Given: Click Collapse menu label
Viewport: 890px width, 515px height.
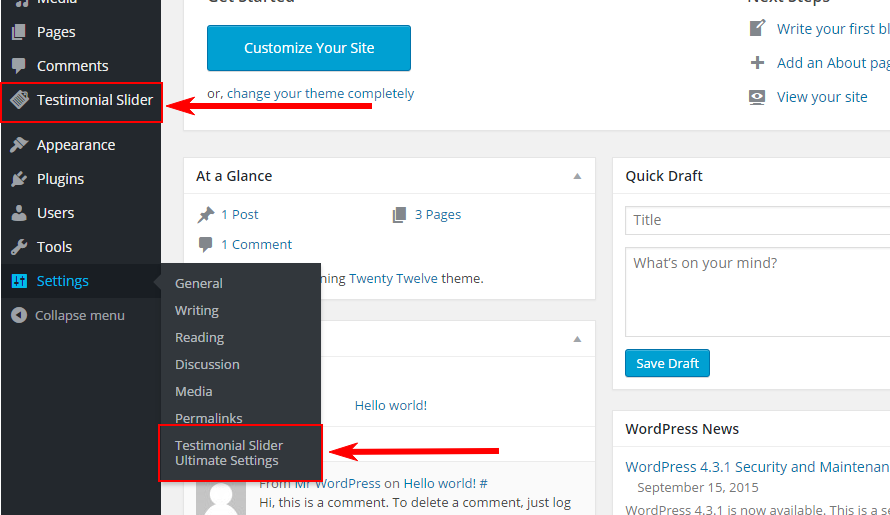Looking at the screenshot, I should click(x=79, y=315).
